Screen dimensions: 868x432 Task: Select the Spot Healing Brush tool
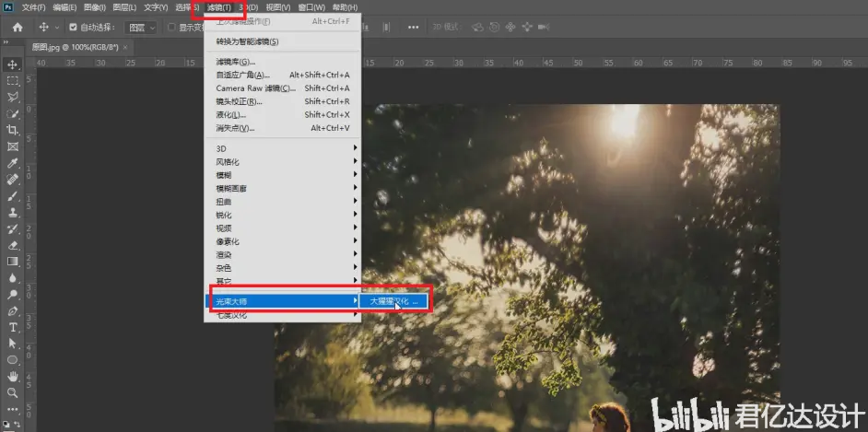[12, 180]
